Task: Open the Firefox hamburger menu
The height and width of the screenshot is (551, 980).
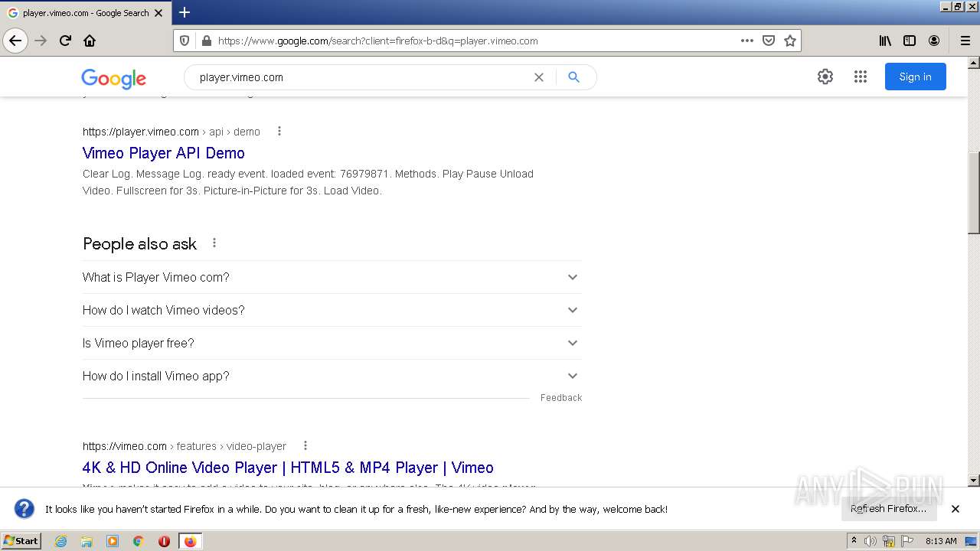Action: [x=965, y=41]
